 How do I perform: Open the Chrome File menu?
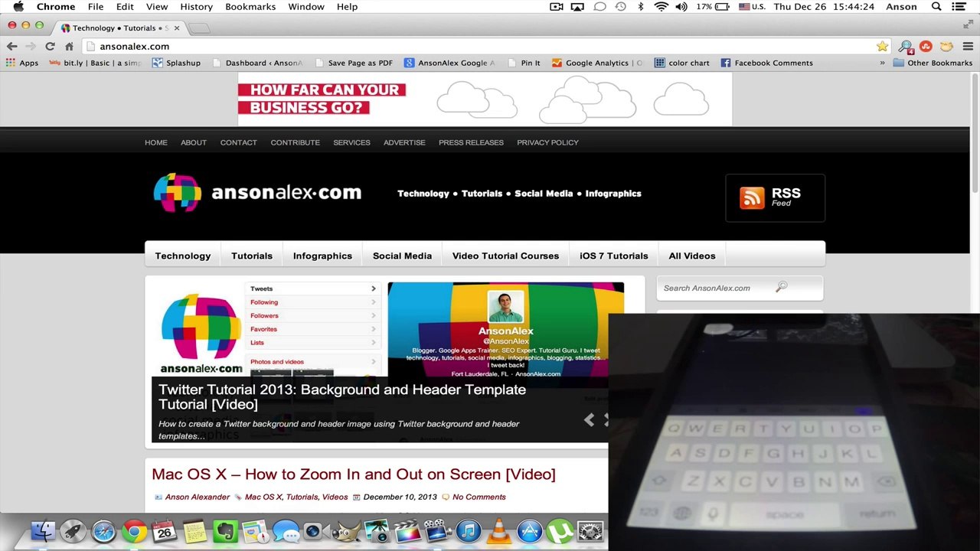(x=96, y=7)
